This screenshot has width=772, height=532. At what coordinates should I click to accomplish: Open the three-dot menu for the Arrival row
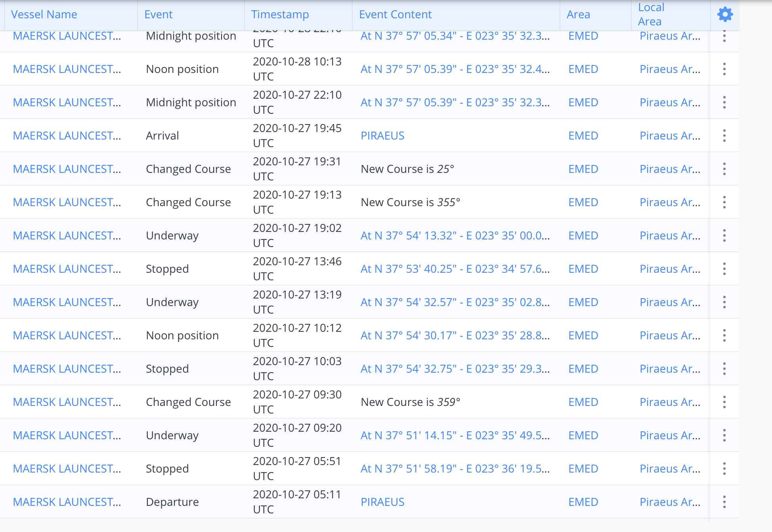click(724, 136)
